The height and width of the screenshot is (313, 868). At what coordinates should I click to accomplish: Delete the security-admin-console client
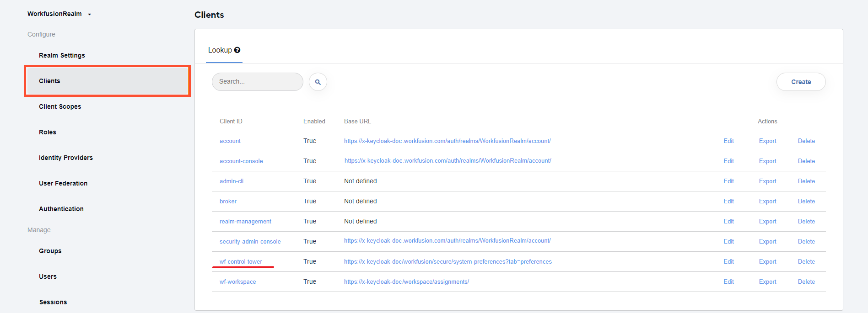806,242
